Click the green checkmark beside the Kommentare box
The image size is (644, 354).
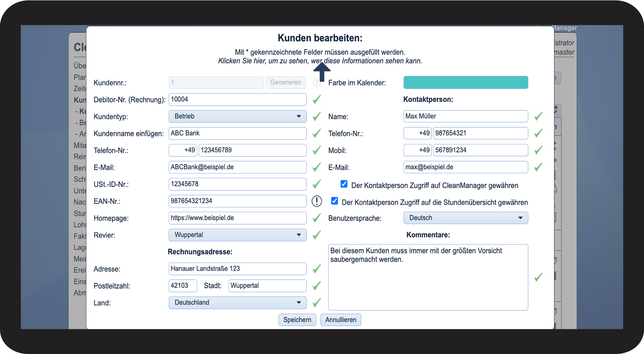538,277
